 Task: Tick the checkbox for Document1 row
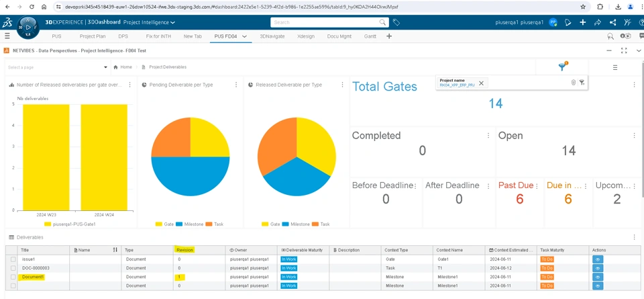coord(13,277)
